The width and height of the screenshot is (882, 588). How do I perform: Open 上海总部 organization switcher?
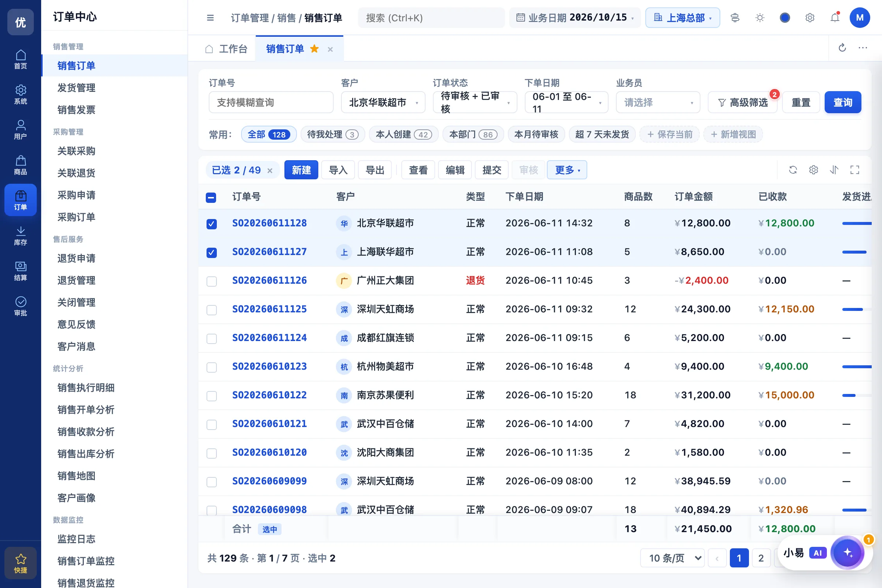point(682,18)
